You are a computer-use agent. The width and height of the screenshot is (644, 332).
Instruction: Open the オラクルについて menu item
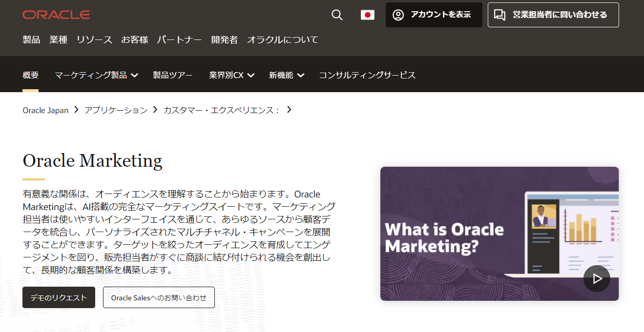(282, 40)
